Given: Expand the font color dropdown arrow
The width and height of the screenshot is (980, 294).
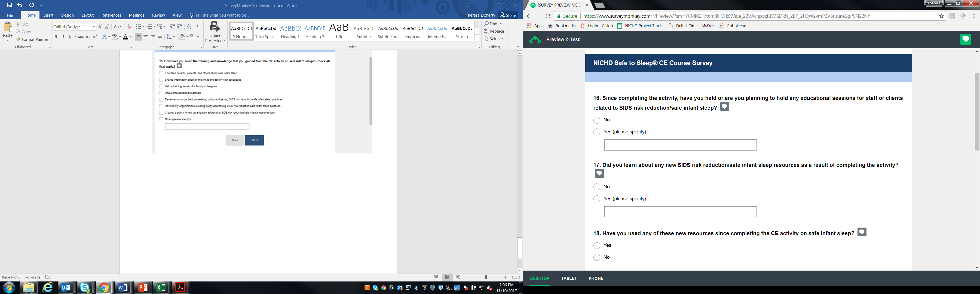Looking at the screenshot, I should pyautogui.click(x=131, y=37).
